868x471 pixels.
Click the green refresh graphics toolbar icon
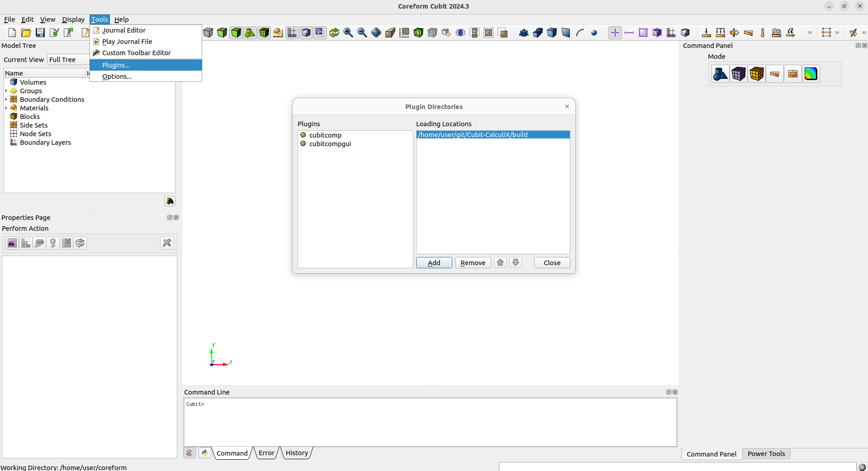(334, 32)
